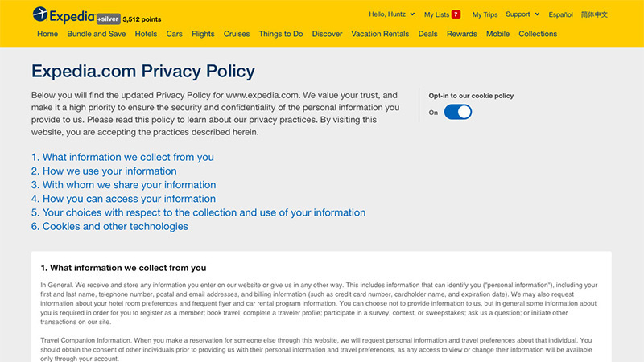This screenshot has height=362, width=644.
Task: Click the Expedia.com Privacy Policy heading
Action: [x=143, y=72]
